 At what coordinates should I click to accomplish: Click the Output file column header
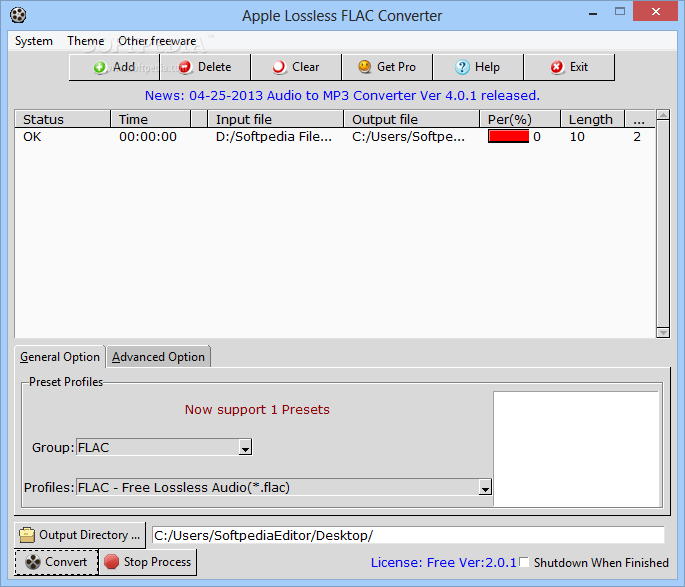point(412,119)
